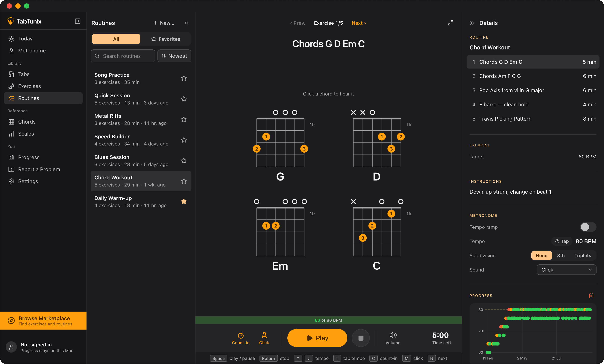View the Progress page
This screenshot has height=364, width=604.
[x=43, y=157]
